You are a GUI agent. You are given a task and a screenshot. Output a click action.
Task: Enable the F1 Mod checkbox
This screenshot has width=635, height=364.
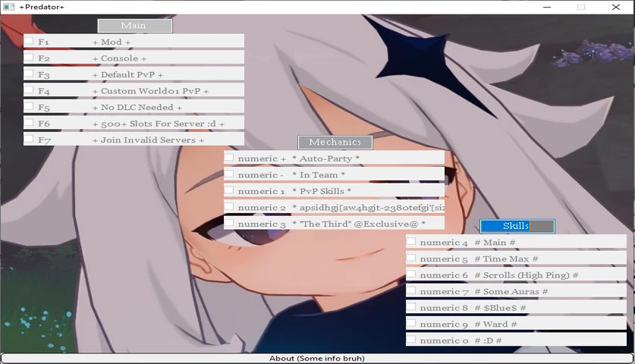[29, 40]
